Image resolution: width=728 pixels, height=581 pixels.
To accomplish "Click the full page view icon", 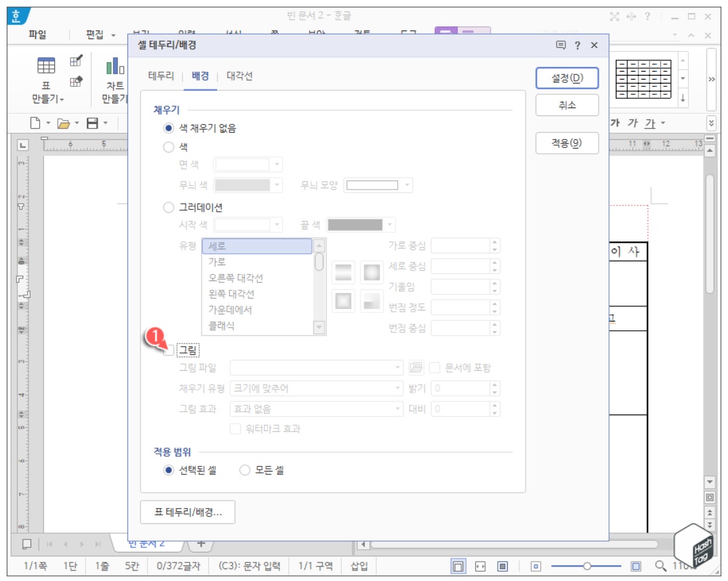I will point(502,566).
